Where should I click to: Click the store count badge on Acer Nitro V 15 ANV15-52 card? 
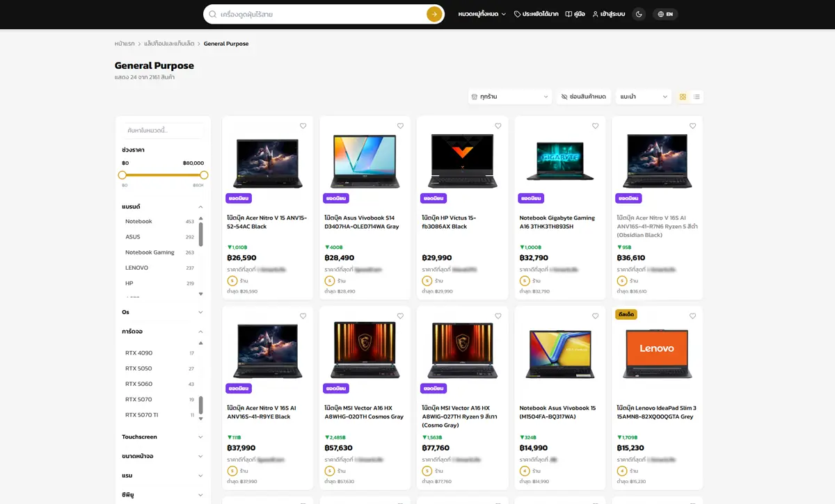pyautogui.click(x=232, y=281)
